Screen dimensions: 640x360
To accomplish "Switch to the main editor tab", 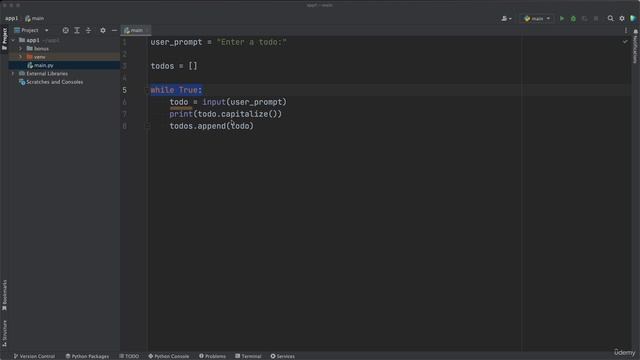I will tap(135, 30).
